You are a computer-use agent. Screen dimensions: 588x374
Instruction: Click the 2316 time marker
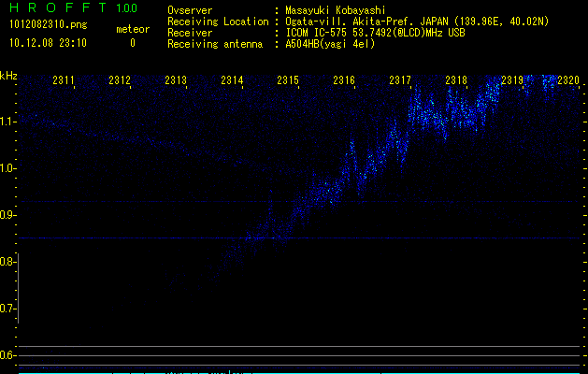coord(344,79)
